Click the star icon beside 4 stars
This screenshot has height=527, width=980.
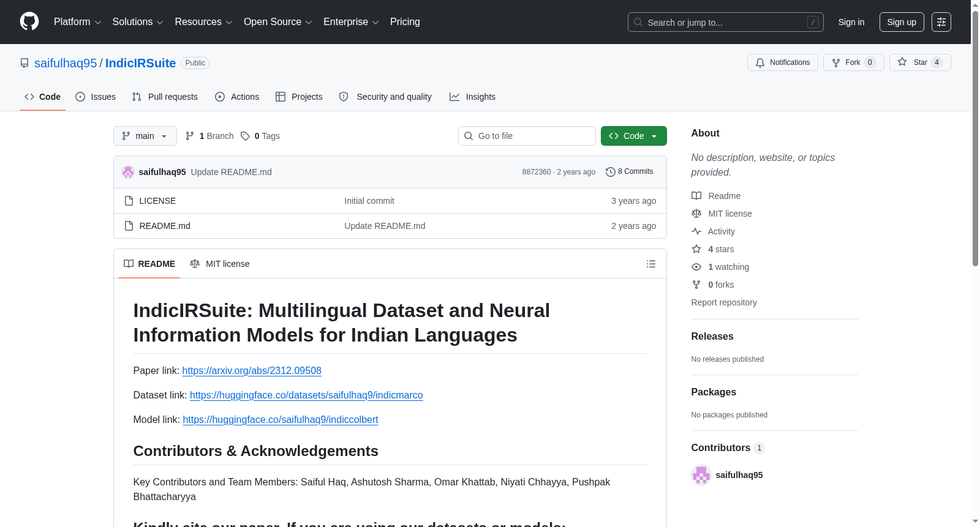[x=696, y=249]
